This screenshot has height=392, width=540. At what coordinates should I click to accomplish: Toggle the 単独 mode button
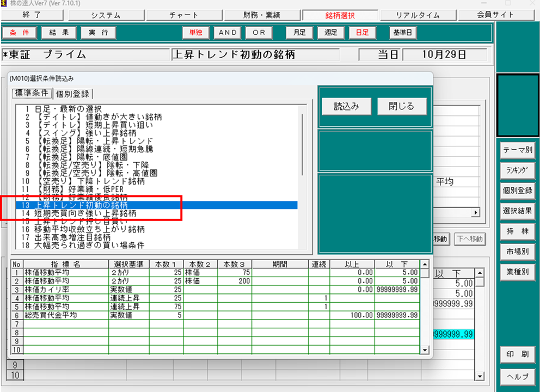[x=195, y=33]
